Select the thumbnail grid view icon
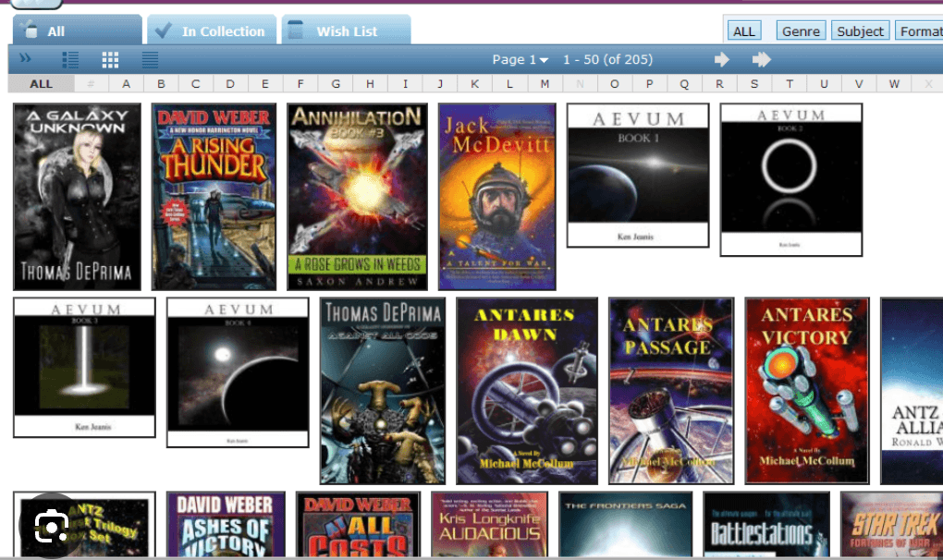943x560 pixels. click(x=110, y=60)
